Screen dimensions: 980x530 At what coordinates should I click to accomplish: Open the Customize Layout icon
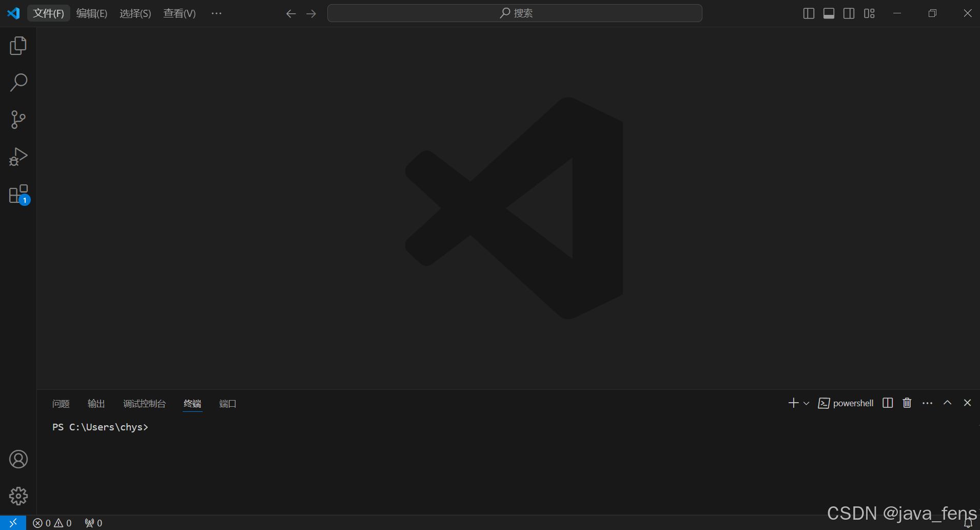click(869, 13)
